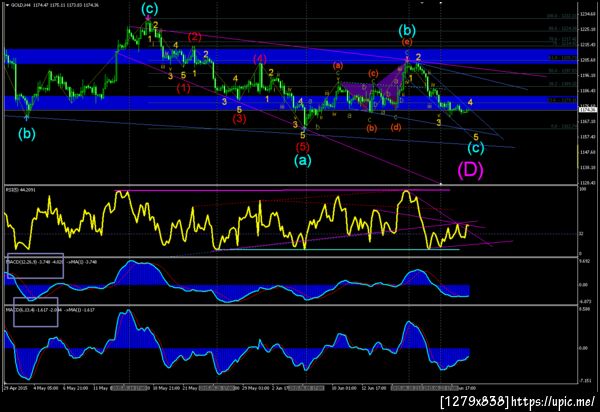Click the 18 May 21:00 date label
600x412 pixels.
click(166, 388)
